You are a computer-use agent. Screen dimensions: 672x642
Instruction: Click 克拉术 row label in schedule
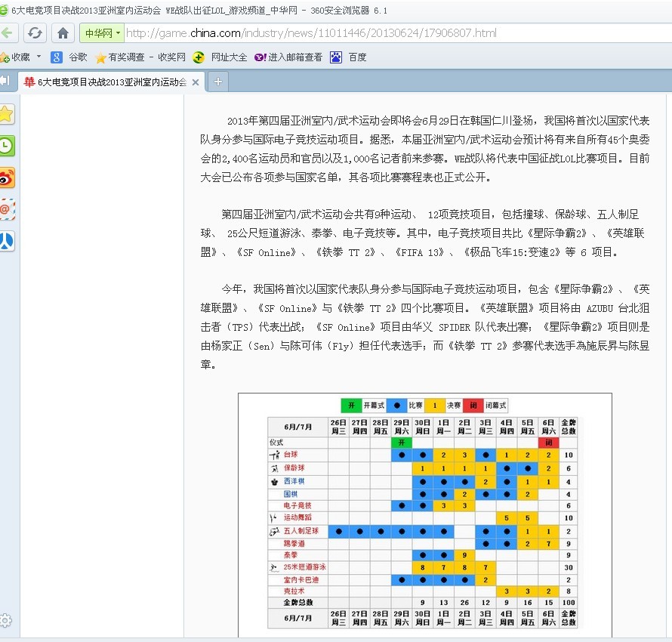[294, 591]
